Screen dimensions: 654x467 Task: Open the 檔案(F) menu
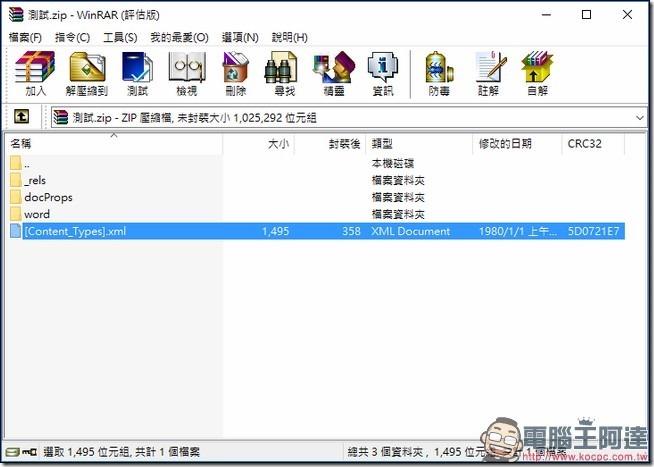(25, 38)
